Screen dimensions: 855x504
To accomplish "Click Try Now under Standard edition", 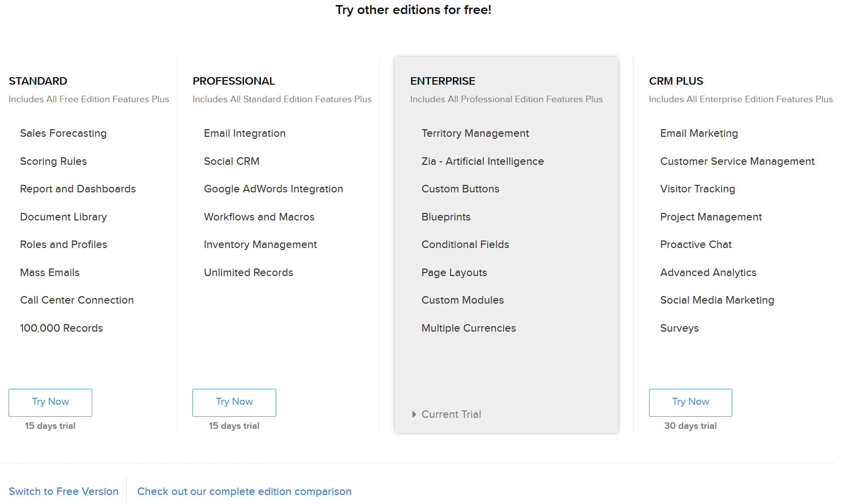I will (x=50, y=402).
